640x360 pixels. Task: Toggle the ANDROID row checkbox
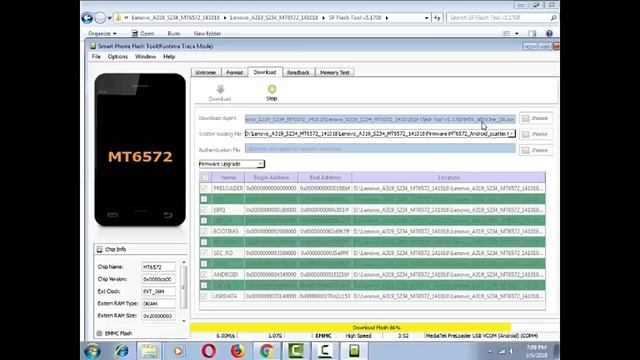coord(204,275)
